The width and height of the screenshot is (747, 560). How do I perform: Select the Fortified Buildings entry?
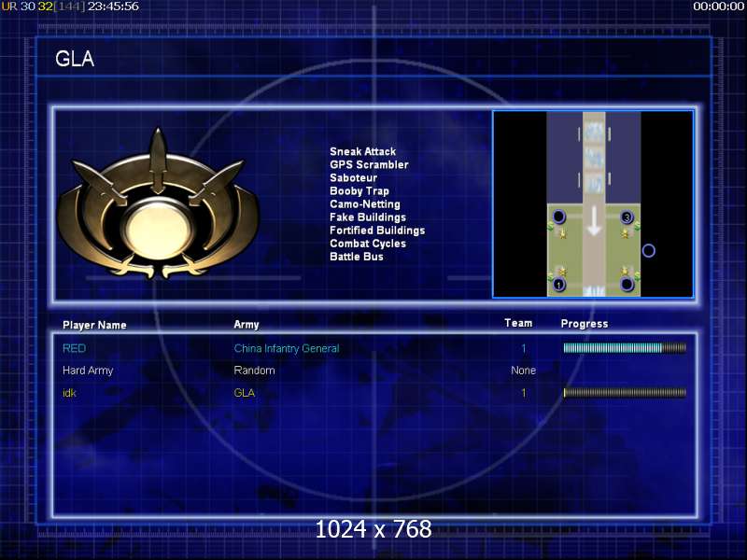(x=377, y=231)
